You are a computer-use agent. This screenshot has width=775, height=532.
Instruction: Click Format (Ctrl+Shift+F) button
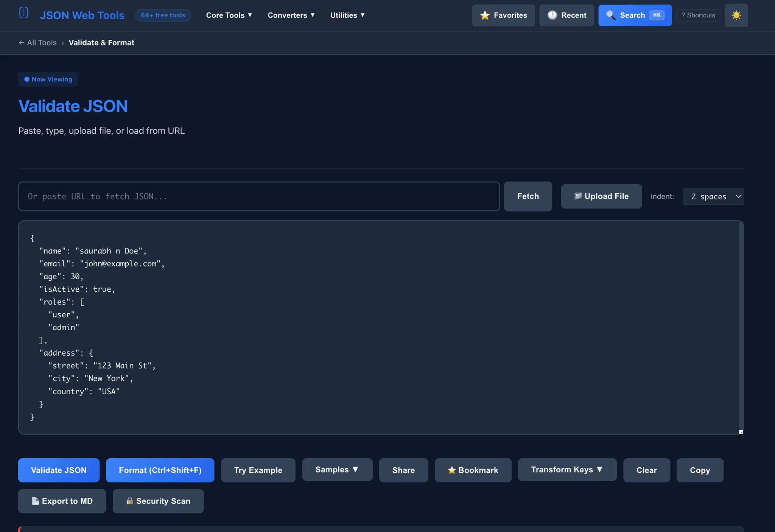pos(160,470)
